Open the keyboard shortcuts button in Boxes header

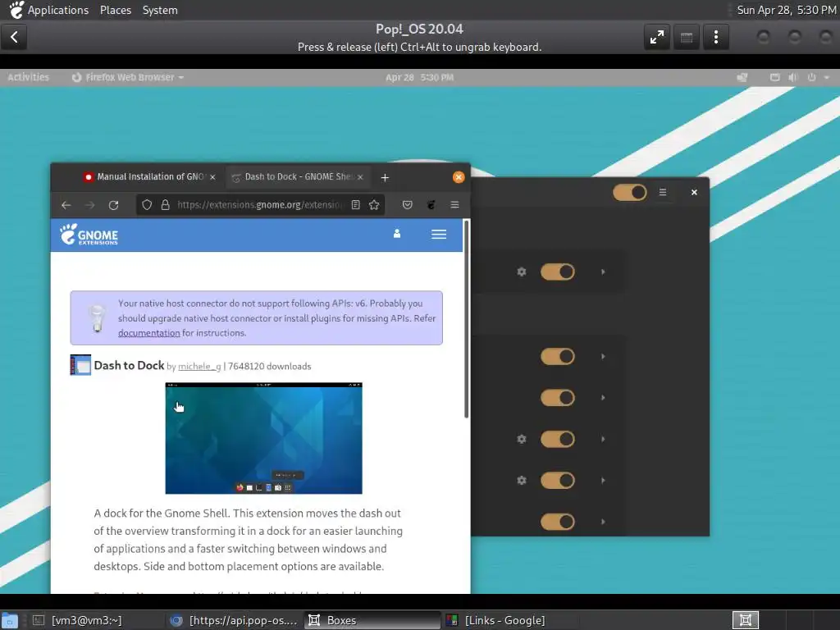click(x=687, y=37)
